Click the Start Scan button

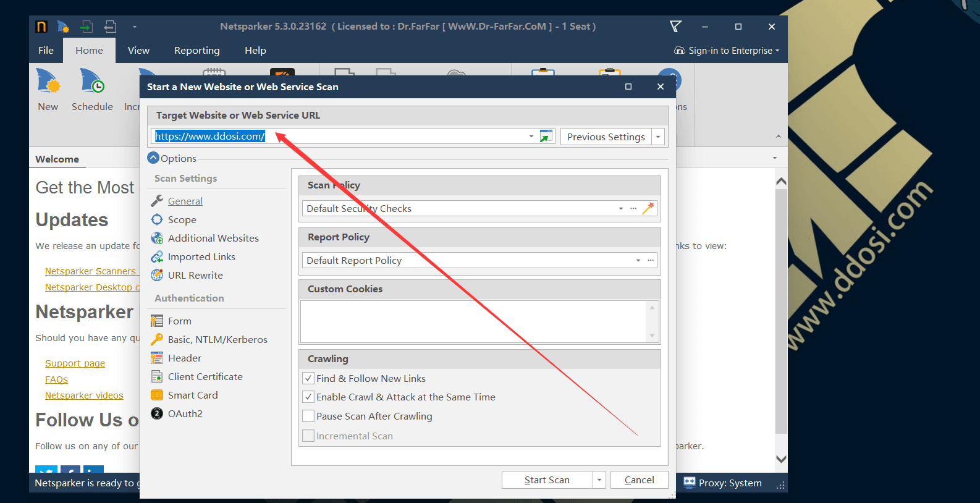547,480
